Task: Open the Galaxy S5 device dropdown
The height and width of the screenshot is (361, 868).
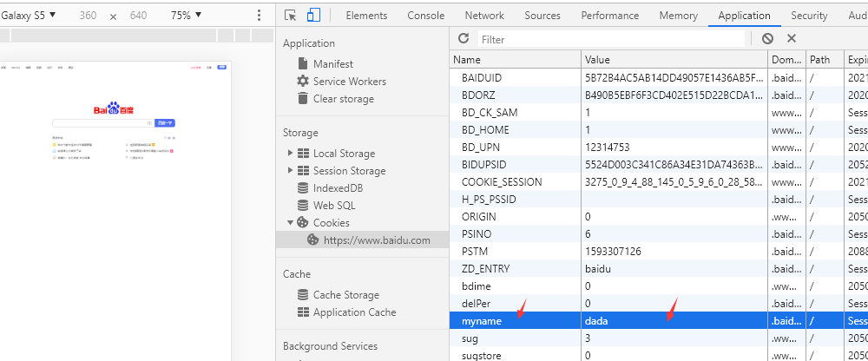Action: tap(30, 16)
